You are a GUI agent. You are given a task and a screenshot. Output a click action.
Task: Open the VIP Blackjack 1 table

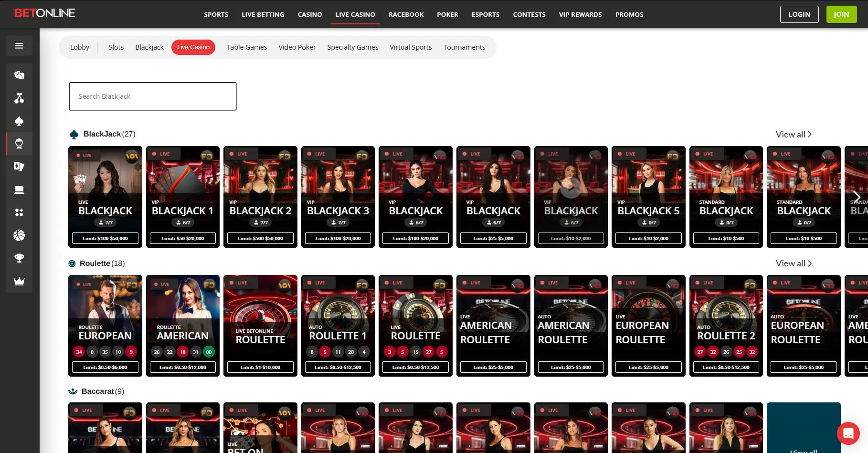(x=183, y=197)
